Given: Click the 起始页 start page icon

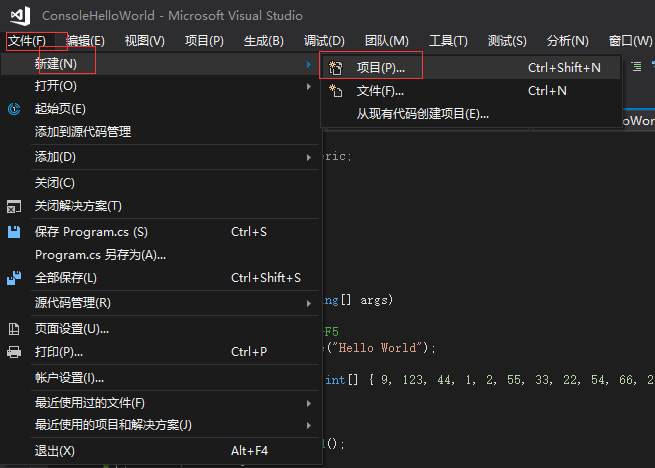Looking at the screenshot, I should coord(14,109).
